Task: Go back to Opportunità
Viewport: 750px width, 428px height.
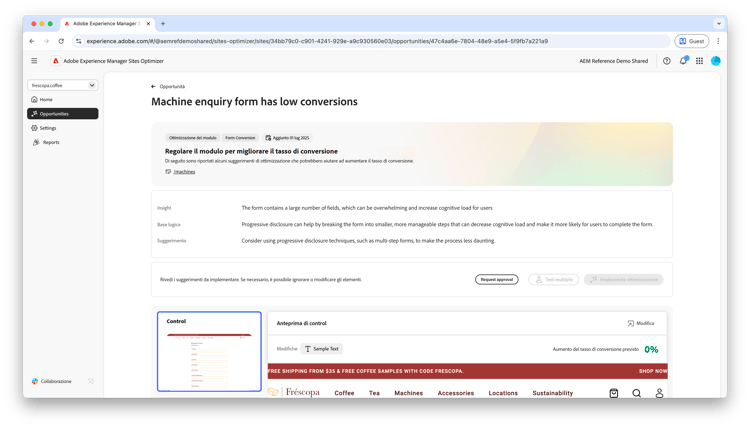Action: 168,87
